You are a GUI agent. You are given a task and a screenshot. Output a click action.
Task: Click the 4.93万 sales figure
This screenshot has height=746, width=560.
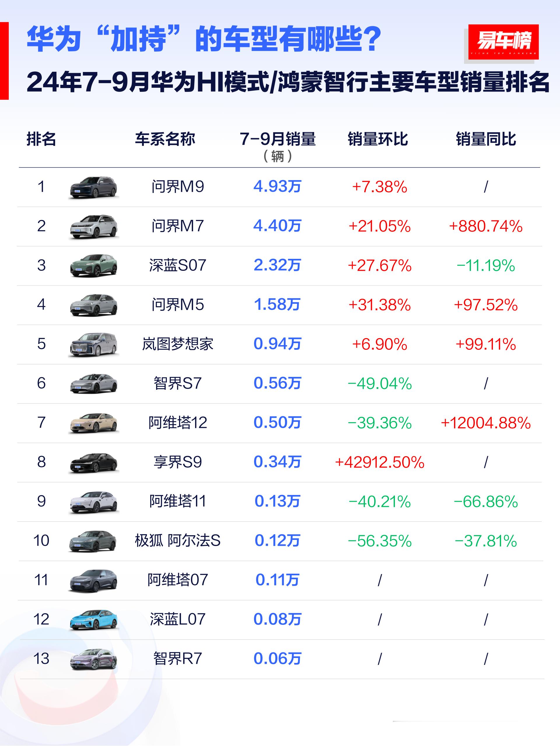click(277, 187)
